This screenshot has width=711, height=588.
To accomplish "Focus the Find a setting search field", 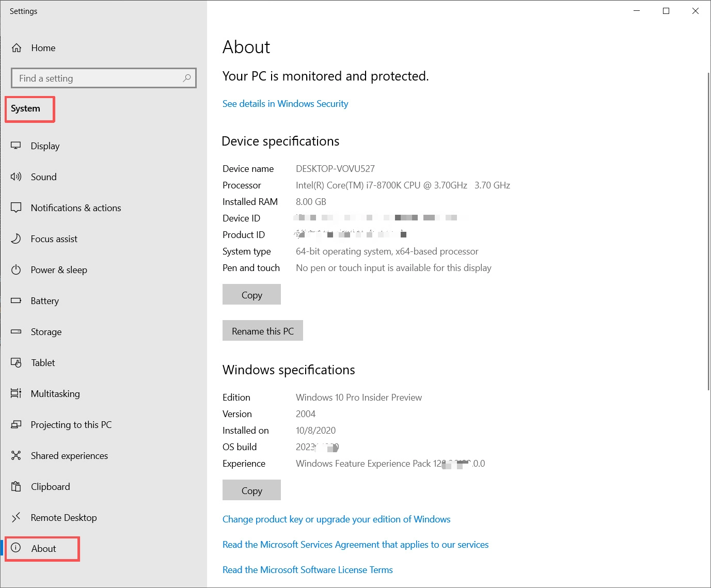I will coord(104,78).
